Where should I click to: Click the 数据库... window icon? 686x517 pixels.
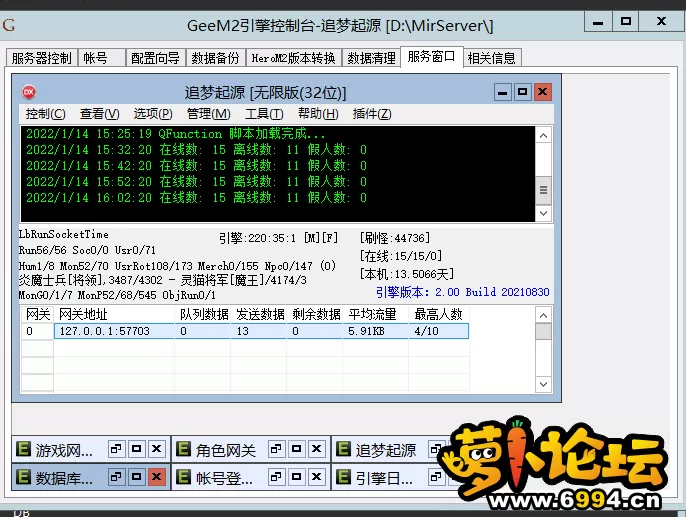pos(23,477)
